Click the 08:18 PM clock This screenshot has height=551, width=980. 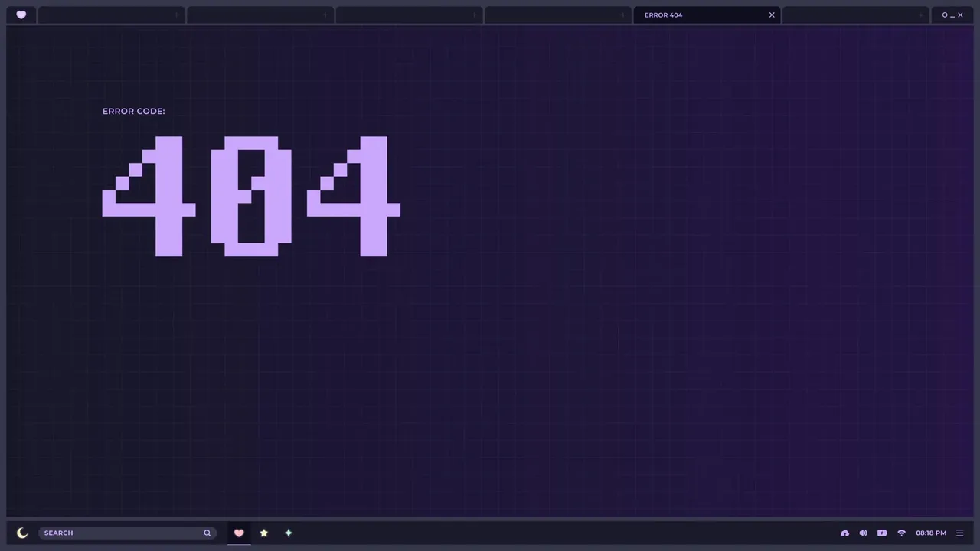(x=931, y=533)
